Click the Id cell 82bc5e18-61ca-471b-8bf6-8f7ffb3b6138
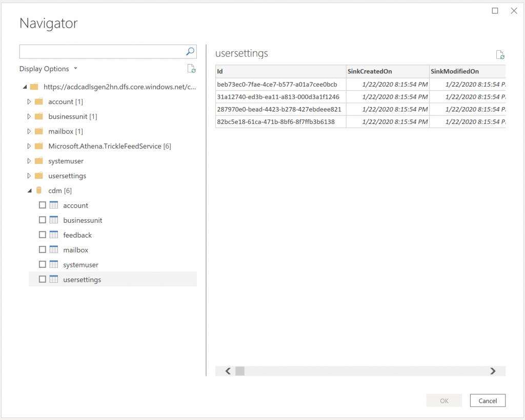 280,122
